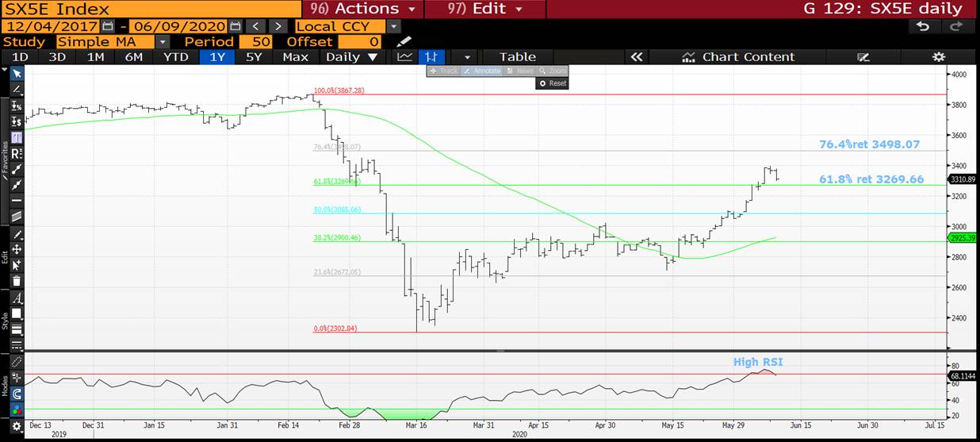
Task: Toggle the Track mode
Action: point(444,71)
